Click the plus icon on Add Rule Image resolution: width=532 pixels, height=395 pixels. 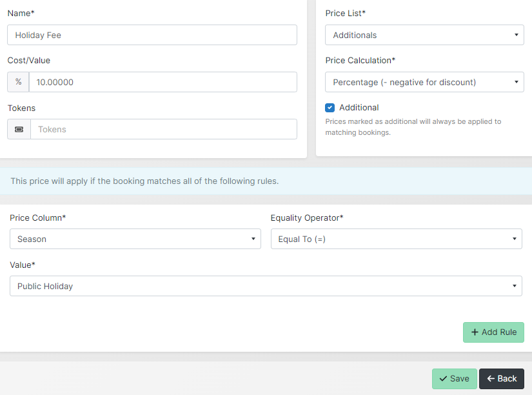475,332
